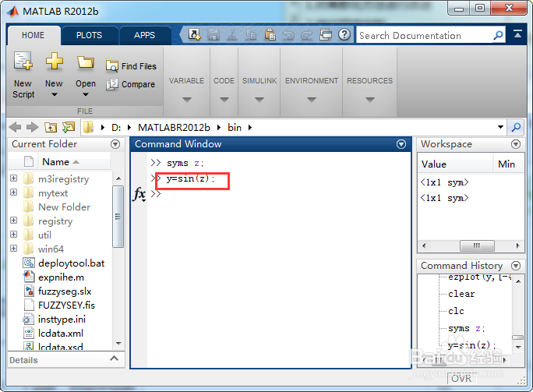The image size is (533, 392).
Task: Click the Redo arrow icon
Action: (307, 34)
